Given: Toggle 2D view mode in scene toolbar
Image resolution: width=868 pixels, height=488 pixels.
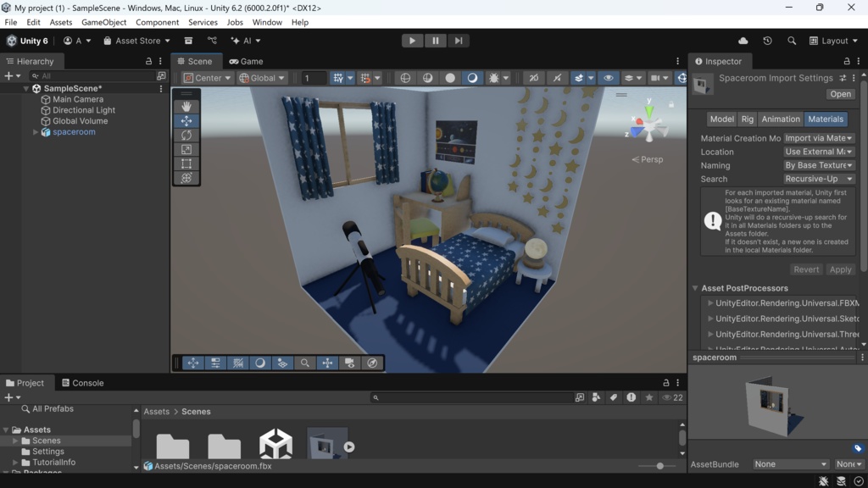Looking at the screenshot, I should pyautogui.click(x=534, y=78).
